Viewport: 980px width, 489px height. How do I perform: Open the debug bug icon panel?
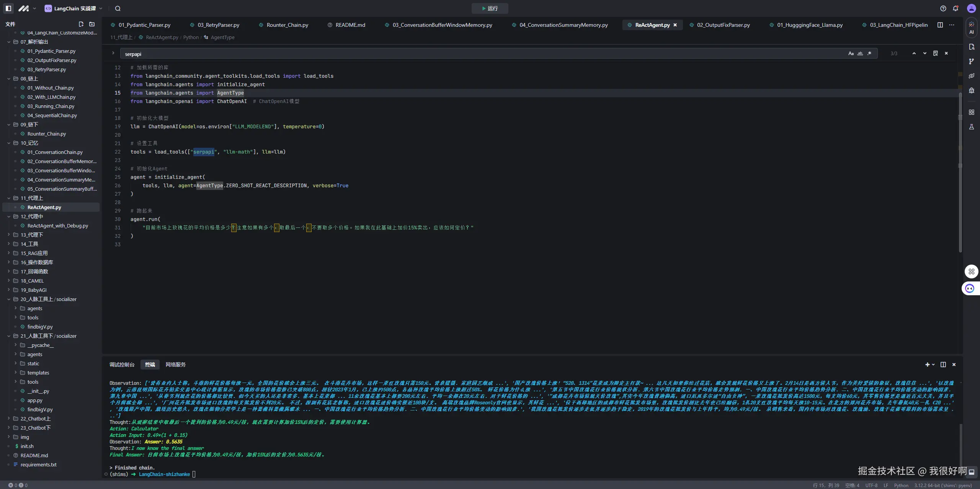(x=971, y=90)
